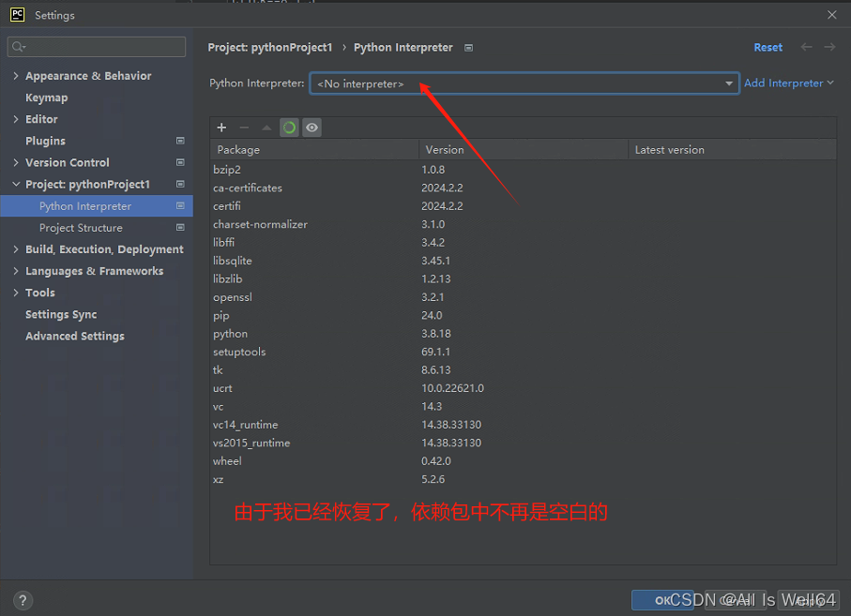Image resolution: width=851 pixels, height=616 pixels.
Task: Expand Appearance & Behavior section
Action: [16, 76]
